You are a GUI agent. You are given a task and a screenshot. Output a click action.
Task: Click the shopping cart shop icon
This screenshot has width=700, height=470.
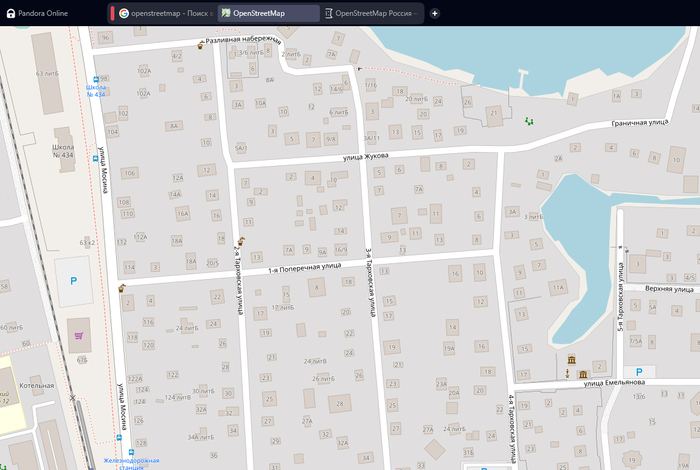pyautogui.click(x=78, y=336)
